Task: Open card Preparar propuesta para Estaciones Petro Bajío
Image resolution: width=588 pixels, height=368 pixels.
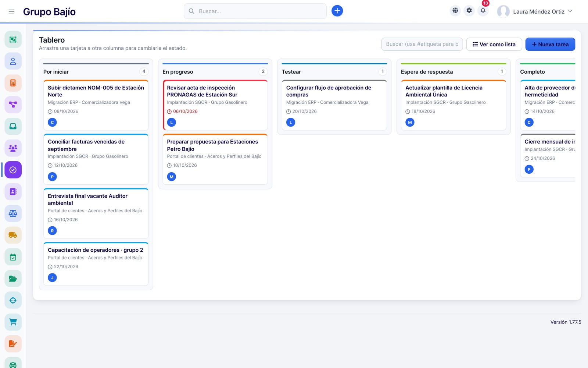Action: tap(215, 159)
